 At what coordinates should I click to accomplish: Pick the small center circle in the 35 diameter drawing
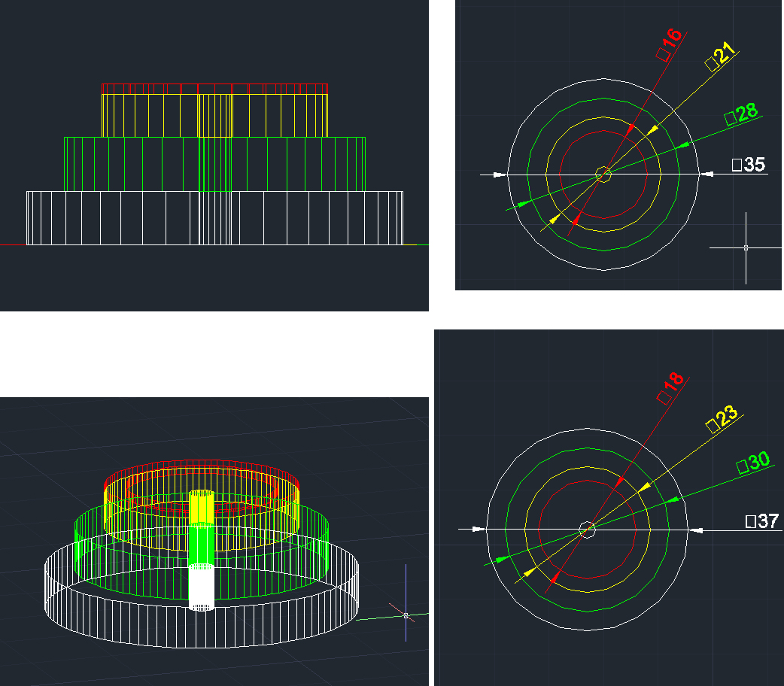pos(603,175)
